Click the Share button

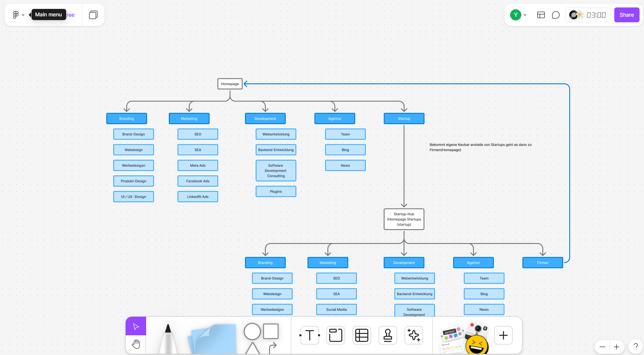pyautogui.click(x=627, y=15)
